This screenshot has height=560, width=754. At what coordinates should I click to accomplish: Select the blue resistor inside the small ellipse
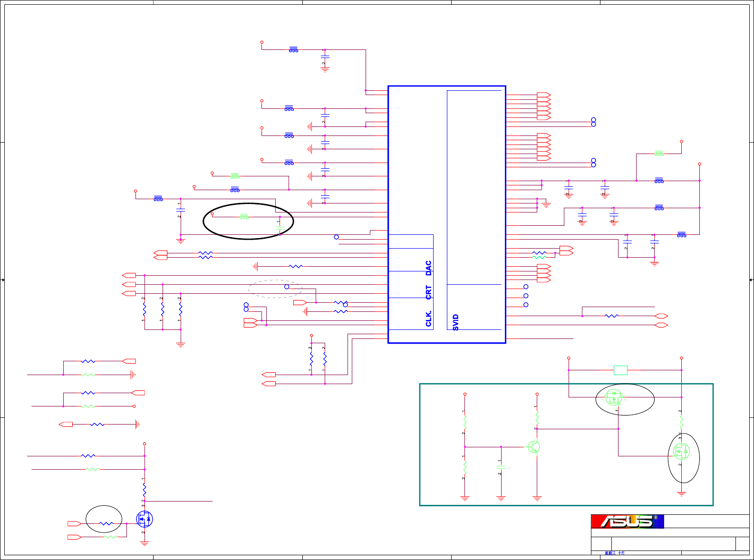coord(106,523)
